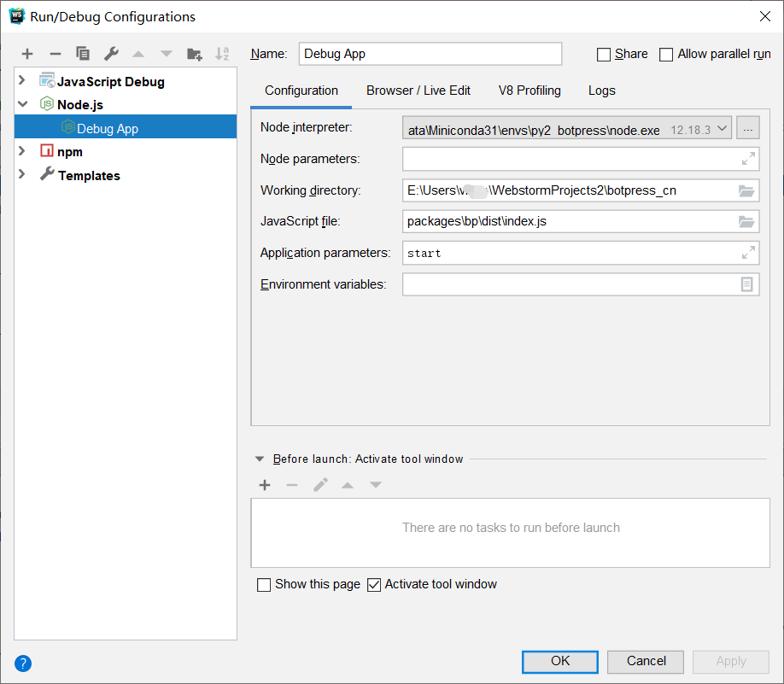Copy the selected configuration

pyautogui.click(x=83, y=54)
